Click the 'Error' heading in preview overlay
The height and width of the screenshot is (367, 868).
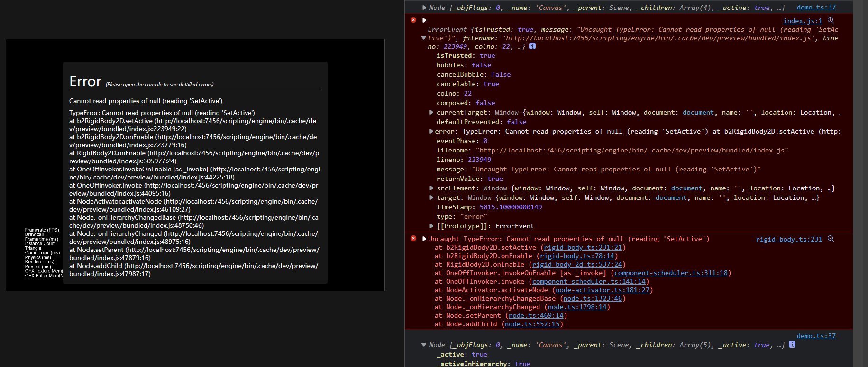click(85, 81)
